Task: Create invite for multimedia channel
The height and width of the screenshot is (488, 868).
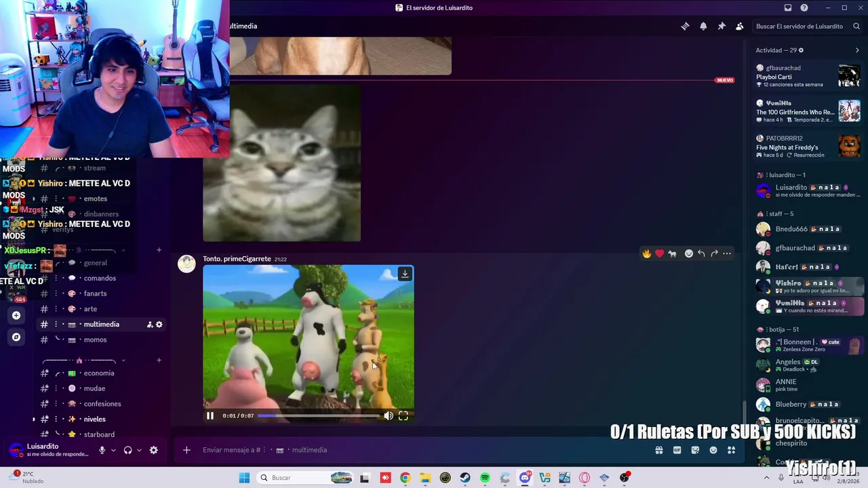Action: 150,325
